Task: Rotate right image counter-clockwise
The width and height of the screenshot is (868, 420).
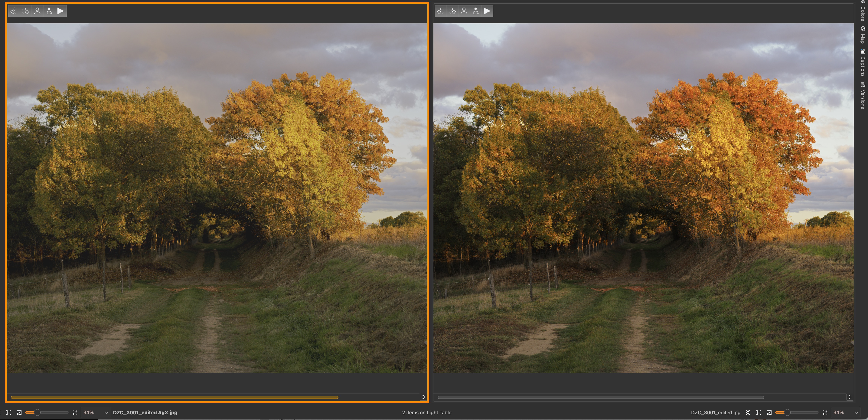Action: 440,11
